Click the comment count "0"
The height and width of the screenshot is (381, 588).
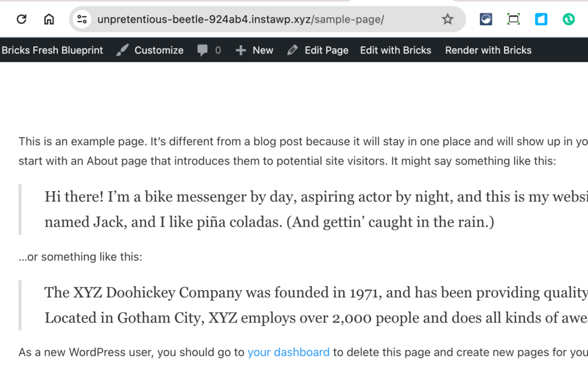218,50
